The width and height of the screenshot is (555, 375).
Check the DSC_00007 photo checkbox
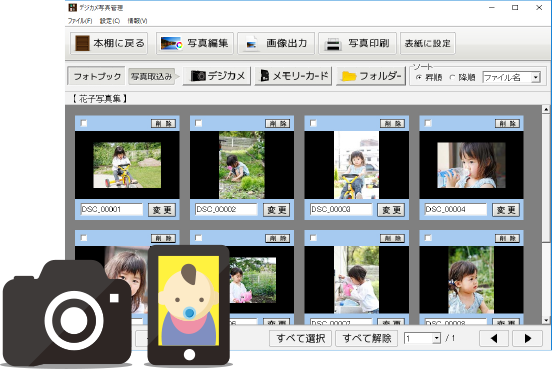313,238
